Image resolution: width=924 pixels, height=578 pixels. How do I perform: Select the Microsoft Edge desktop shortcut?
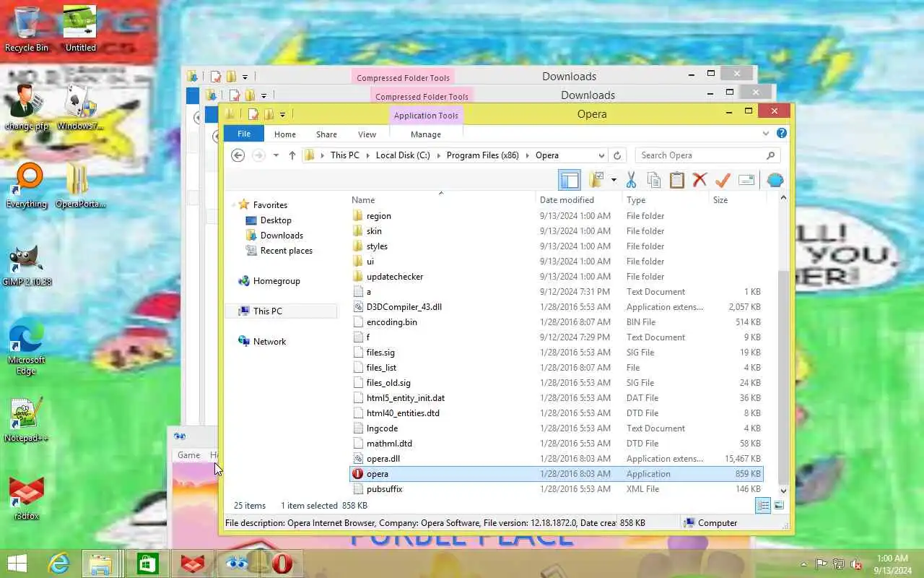point(26,347)
